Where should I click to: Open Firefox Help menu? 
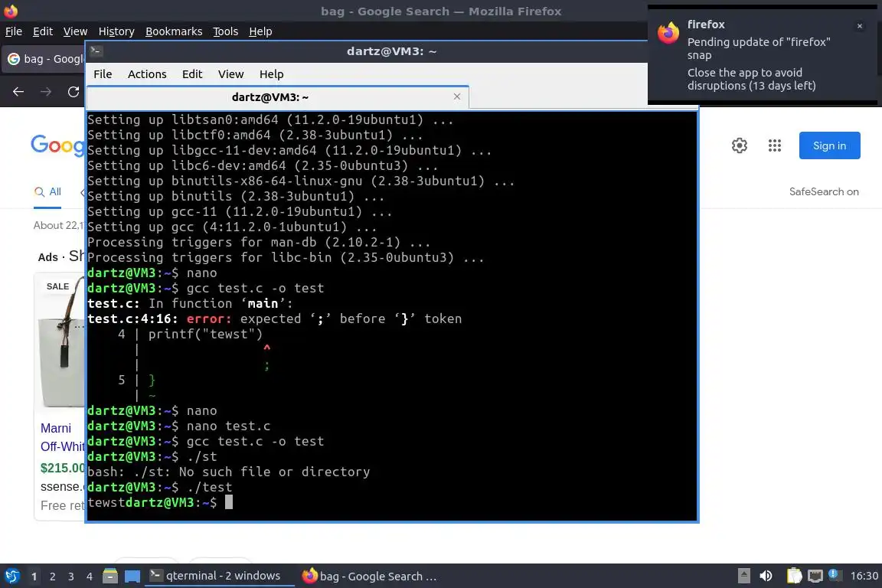(260, 31)
